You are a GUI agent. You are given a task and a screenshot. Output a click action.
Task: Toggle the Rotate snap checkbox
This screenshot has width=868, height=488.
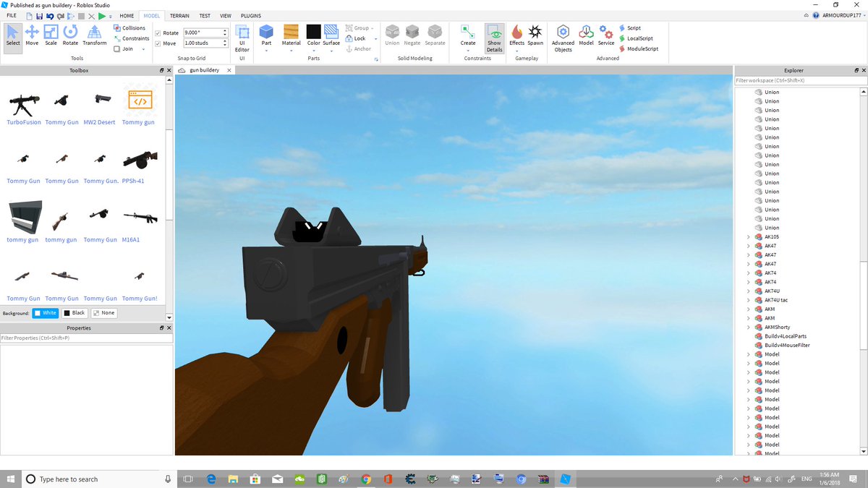coord(158,33)
